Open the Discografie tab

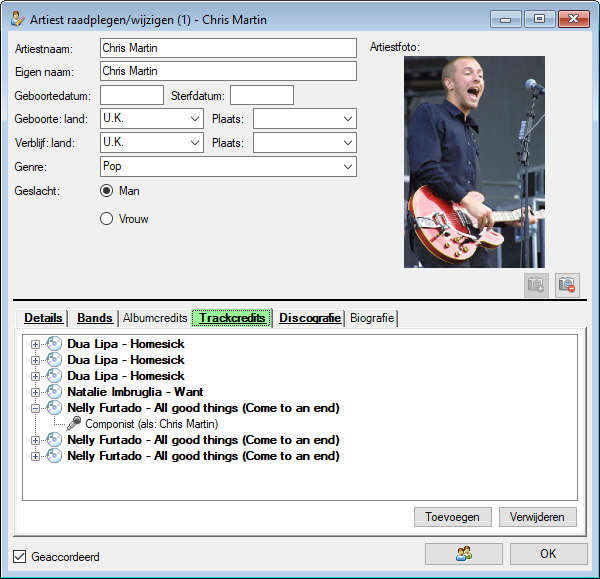[x=310, y=318]
